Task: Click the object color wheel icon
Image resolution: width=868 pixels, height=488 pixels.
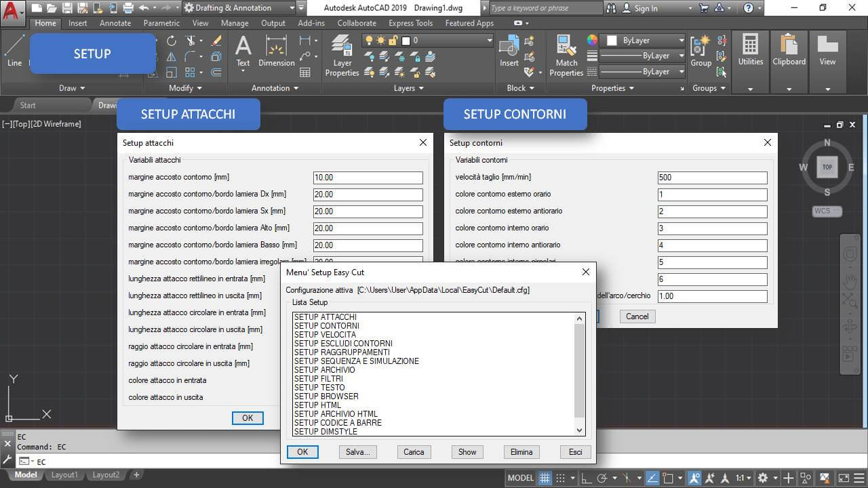Action: pos(592,41)
